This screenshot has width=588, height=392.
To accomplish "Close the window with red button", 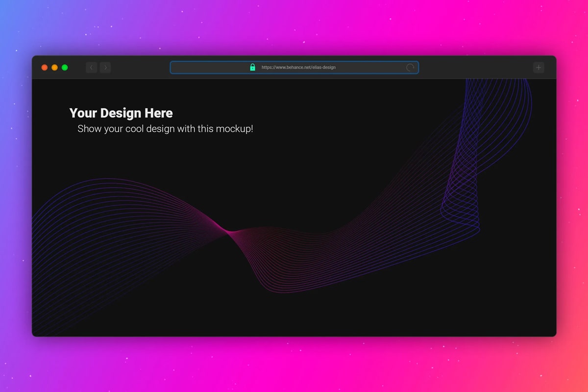I will [45, 68].
